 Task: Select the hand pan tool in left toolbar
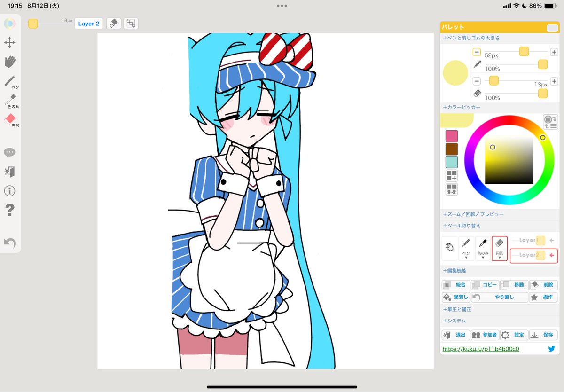tap(10, 62)
